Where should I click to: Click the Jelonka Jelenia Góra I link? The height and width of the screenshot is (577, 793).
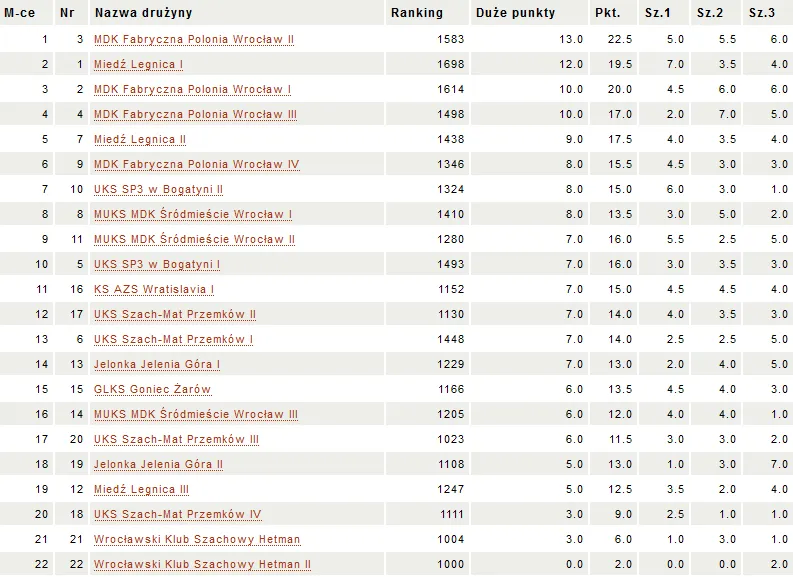click(157, 365)
